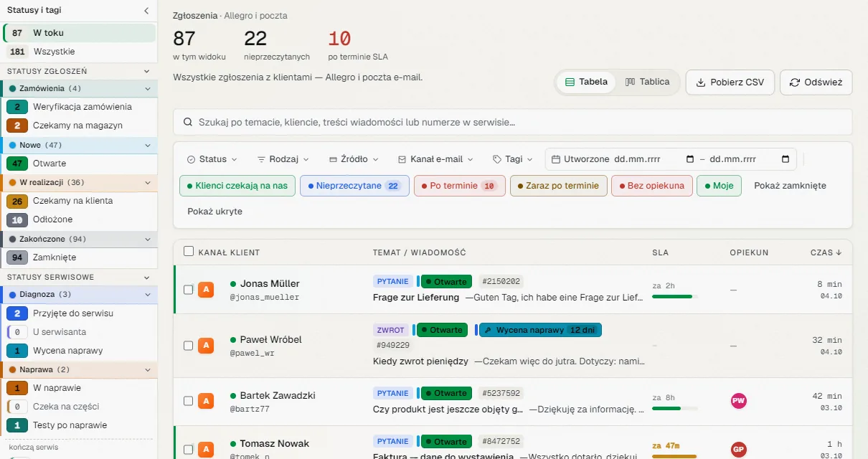Screen dimensions: 868x459
Task: Select the Paweł Wróbel row checkbox
Action: 189,346
